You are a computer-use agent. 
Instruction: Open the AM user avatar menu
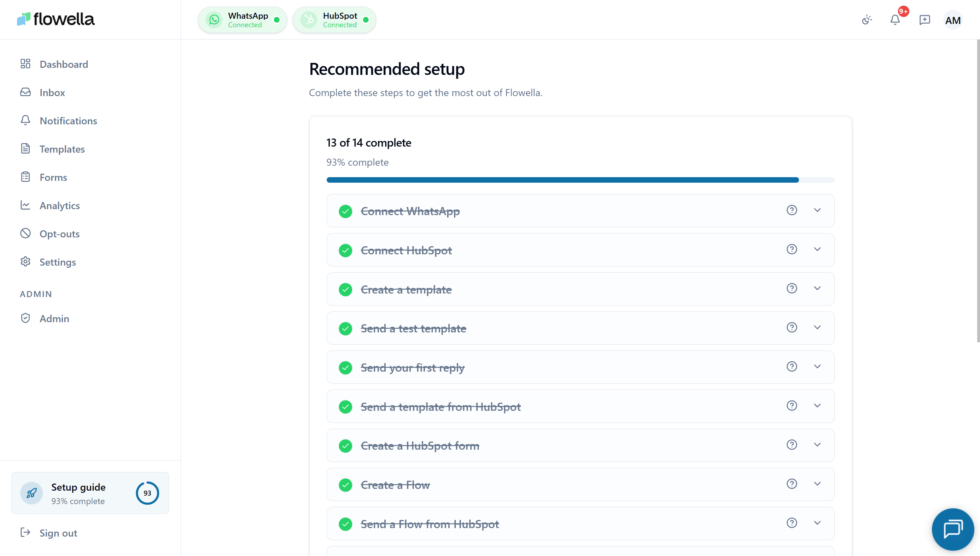pyautogui.click(x=953, y=20)
